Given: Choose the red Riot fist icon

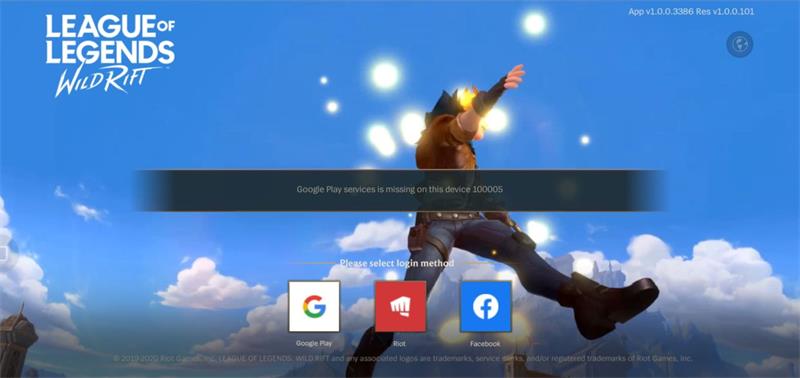Looking at the screenshot, I should (x=401, y=306).
